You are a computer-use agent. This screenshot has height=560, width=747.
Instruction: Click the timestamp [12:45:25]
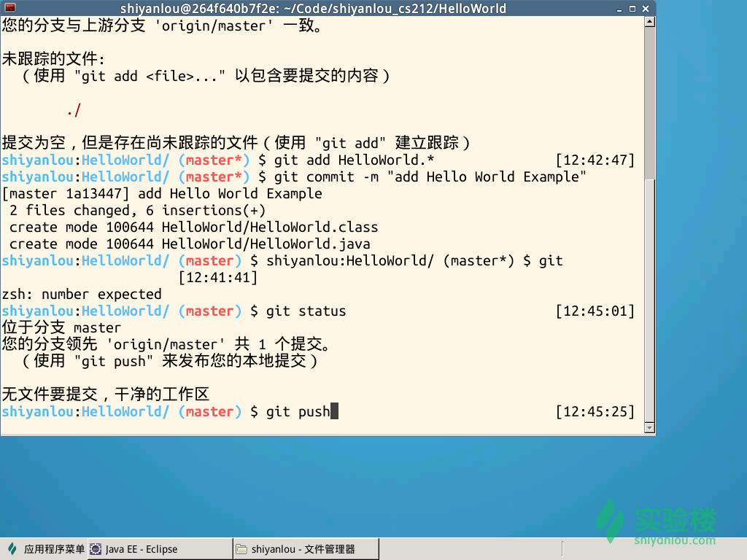click(595, 411)
